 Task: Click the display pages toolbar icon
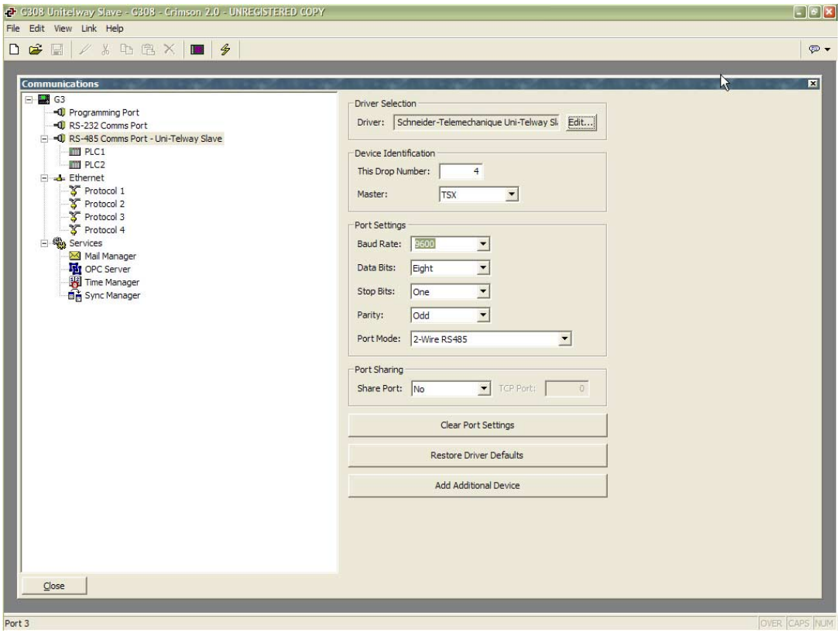point(197,50)
